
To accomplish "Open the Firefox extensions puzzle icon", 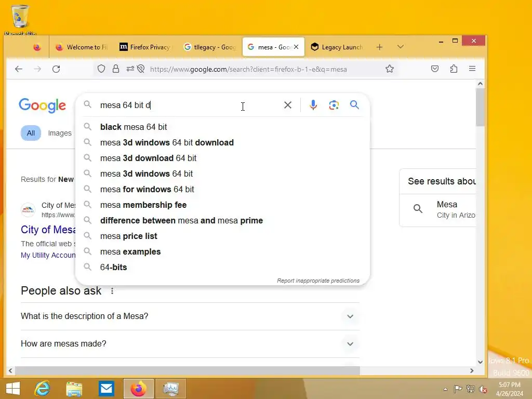I will pyautogui.click(x=454, y=69).
